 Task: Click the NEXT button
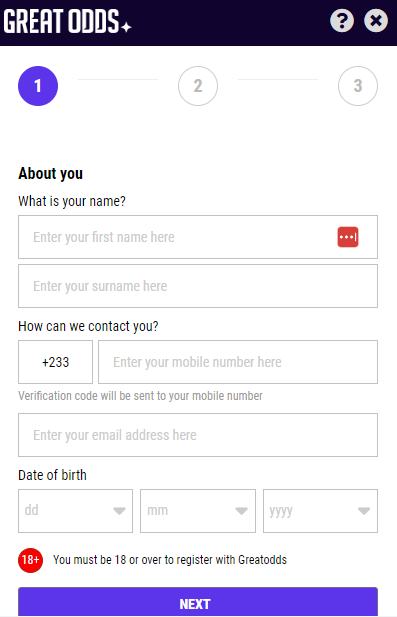pyautogui.click(x=198, y=602)
